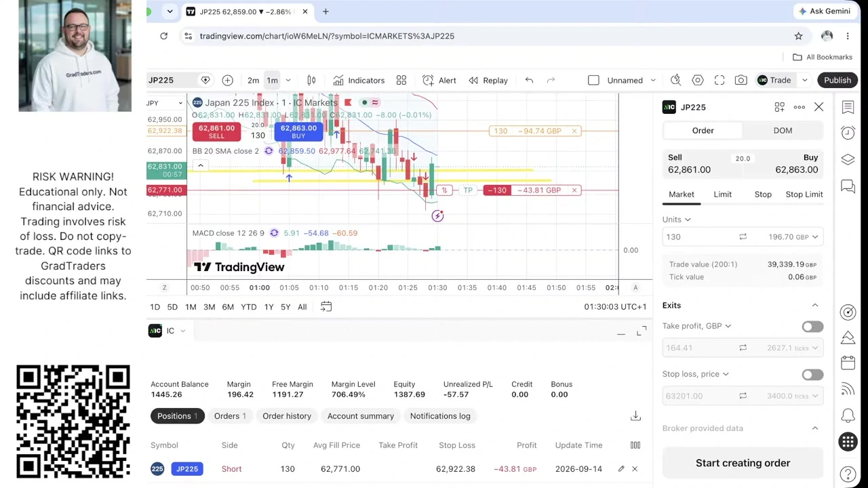
Task: Open indicator templates grid icon
Action: pyautogui.click(x=401, y=80)
